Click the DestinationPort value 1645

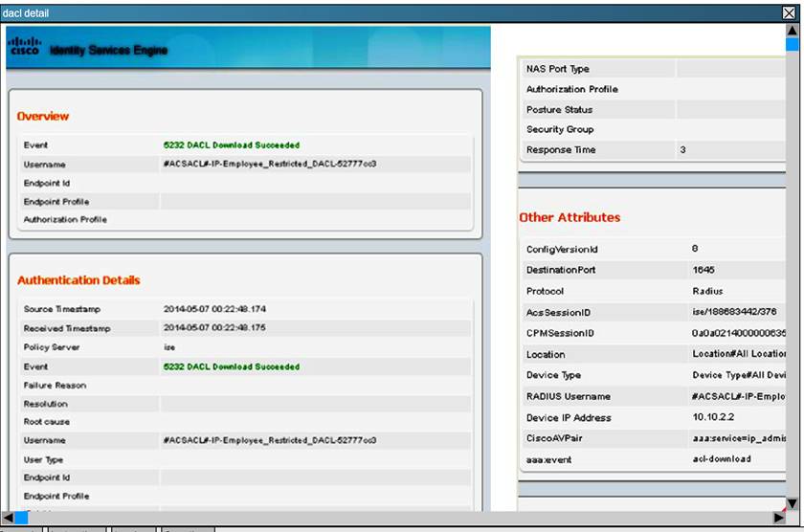(x=703, y=271)
